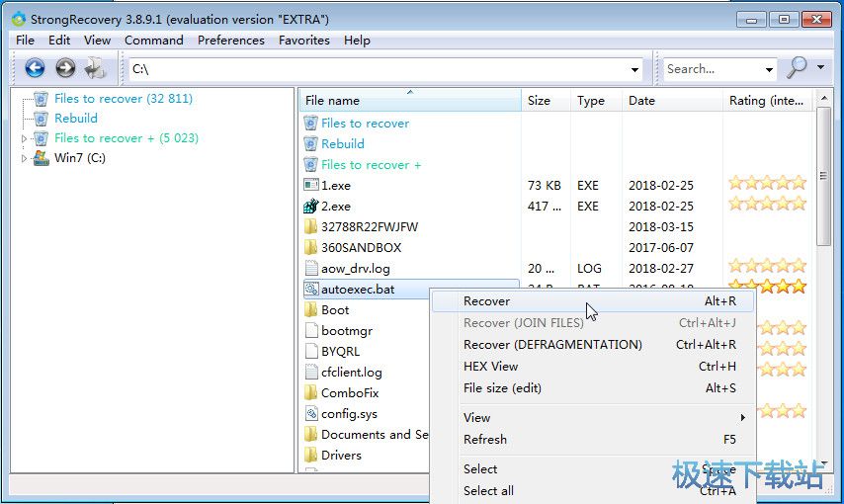Viewport: 844px width, 504px height.
Task: Click the forward navigation arrow icon
Action: (65, 68)
